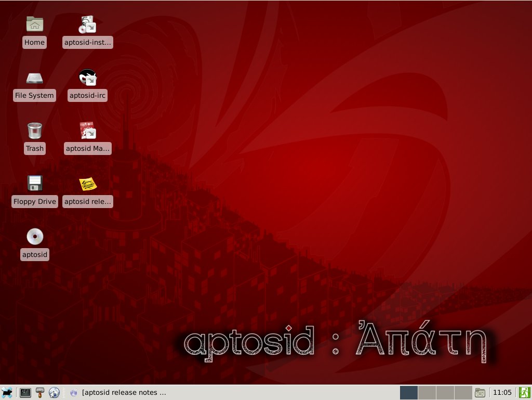Open the settings launcher in the panel
This screenshot has height=400, width=532.
tap(40, 393)
